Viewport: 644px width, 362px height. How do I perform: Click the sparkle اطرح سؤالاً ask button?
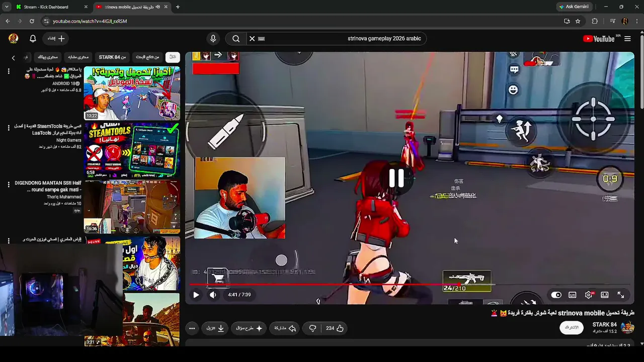tap(250, 328)
